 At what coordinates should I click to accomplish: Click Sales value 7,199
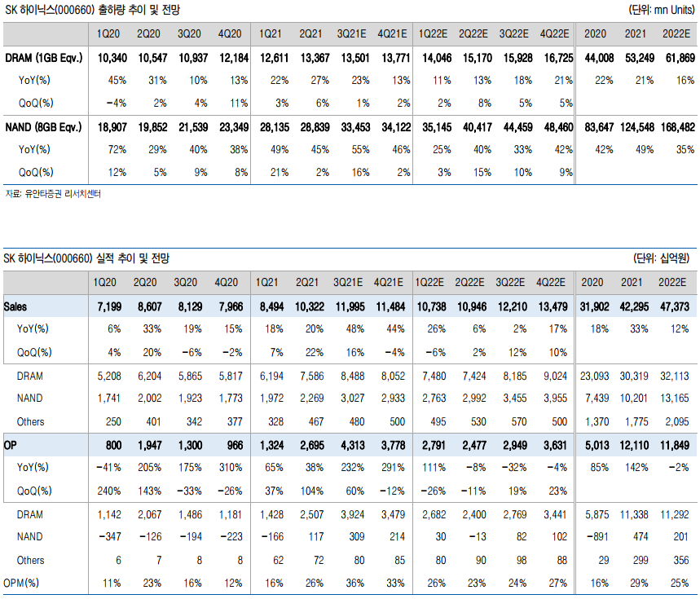pyautogui.click(x=109, y=306)
